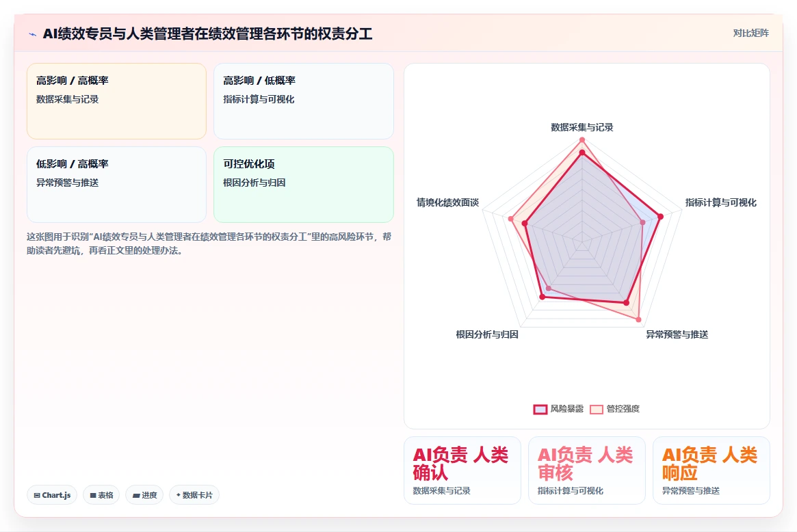Click the 数据卡片 tag chip
Screen dimensions: 797x532
tap(194, 495)
